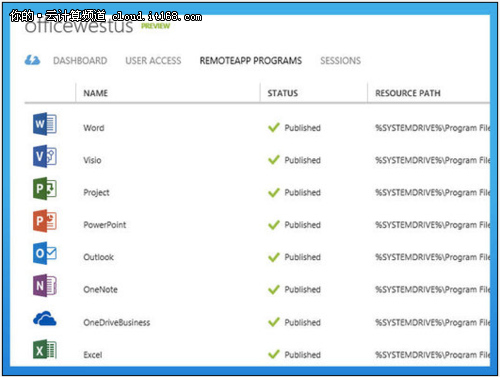This screenshot has height=377, width=500.
Task: Click Published status of PowerPoint
Action: click(302, 225)
